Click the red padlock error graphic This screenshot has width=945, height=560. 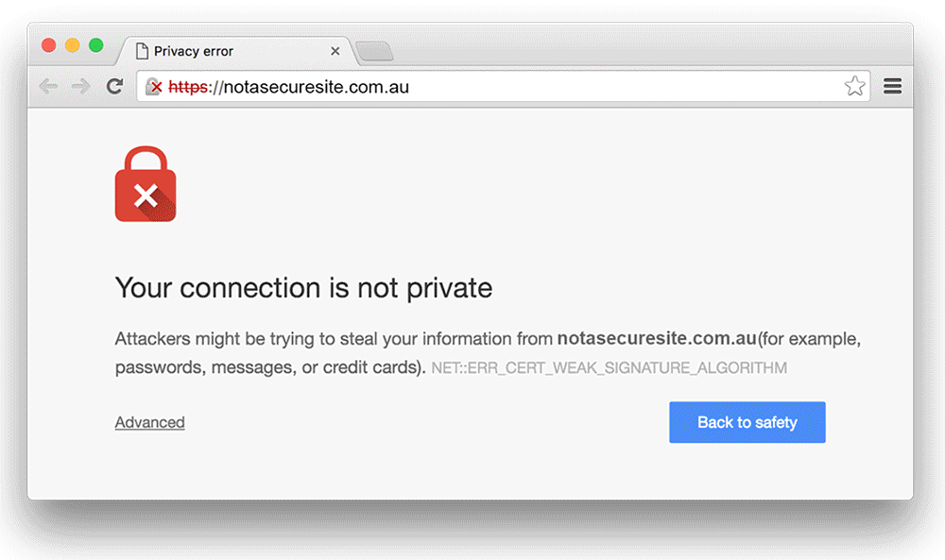[x=145, y=184]
